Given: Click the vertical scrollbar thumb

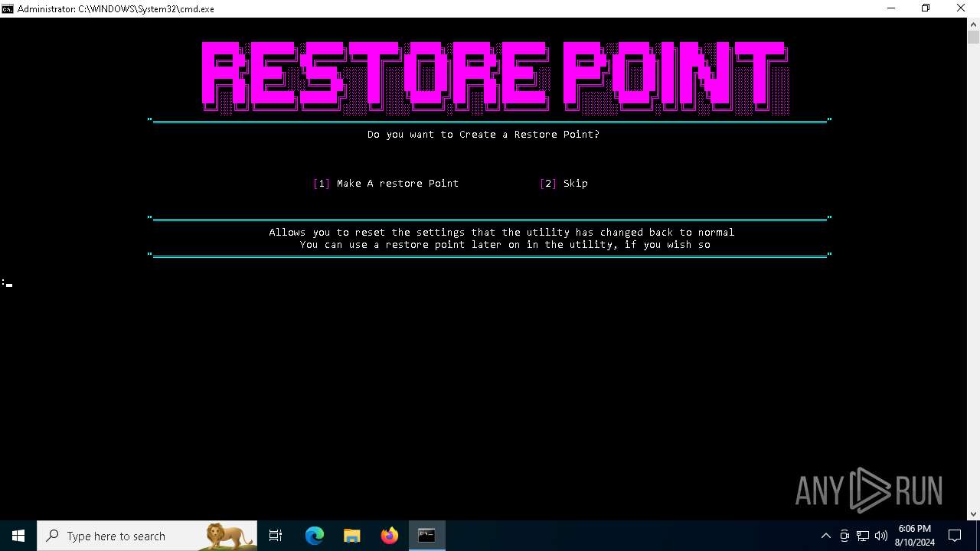Looking at the screenshot, I should click(973, 37).
